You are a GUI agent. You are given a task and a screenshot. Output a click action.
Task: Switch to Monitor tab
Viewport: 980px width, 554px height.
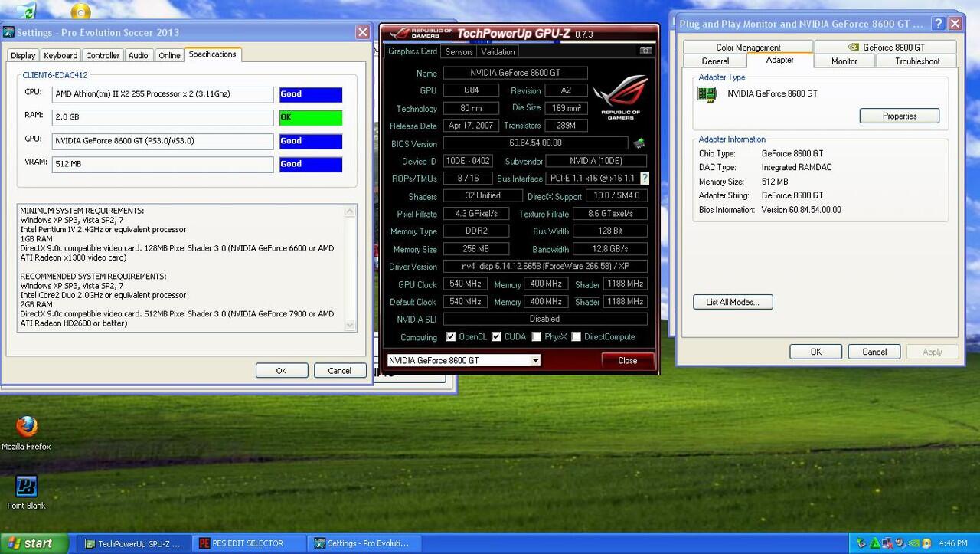844,61
